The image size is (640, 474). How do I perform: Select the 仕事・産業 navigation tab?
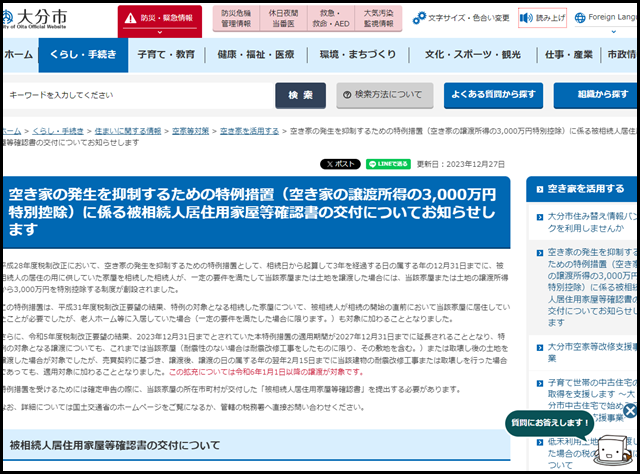pos(569,54)
